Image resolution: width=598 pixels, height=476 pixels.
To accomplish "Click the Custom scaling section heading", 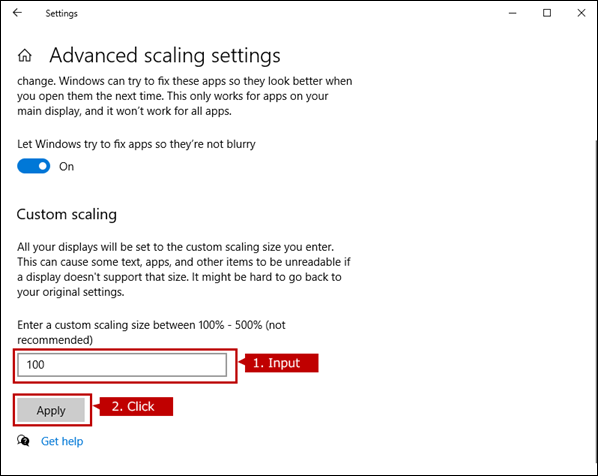I will pyautogui.click(x=67, y=214).
